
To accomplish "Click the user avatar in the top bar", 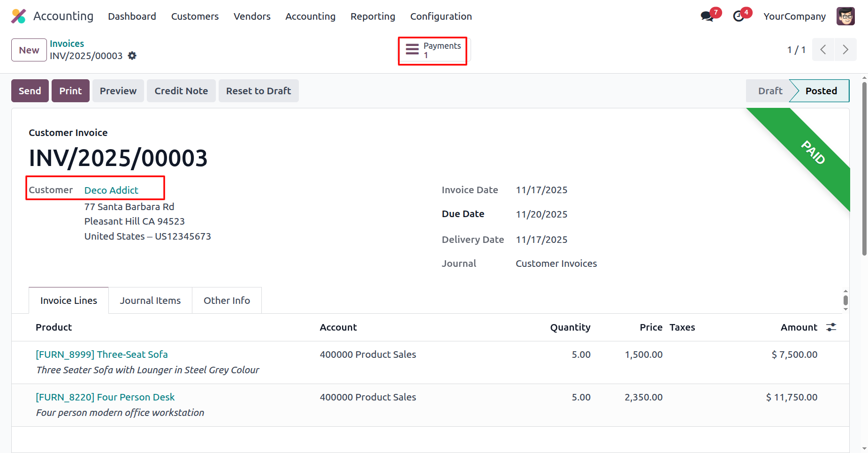I will coord(845,16).
